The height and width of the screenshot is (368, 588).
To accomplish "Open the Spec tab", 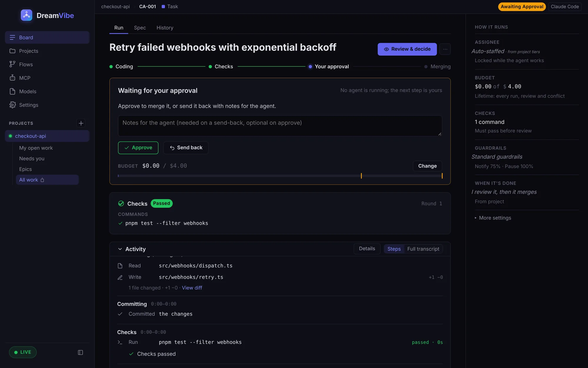I will point(140,28).
